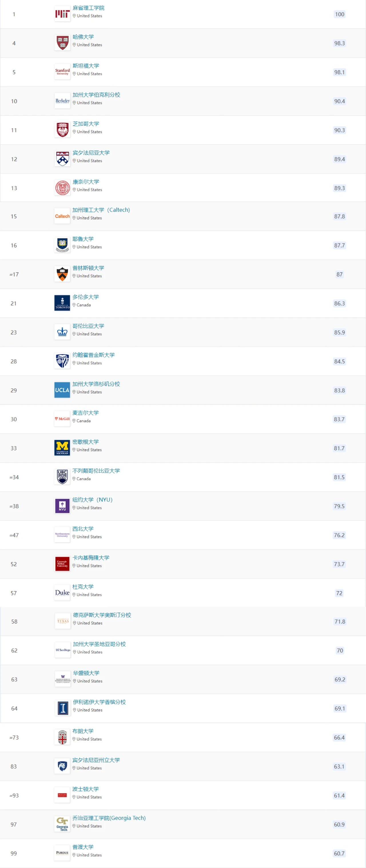The height and width of the screenshot is (868, 366).
Task: Click the University of Michigan logo
Action: pyautogui.click(x=62, y=448)
